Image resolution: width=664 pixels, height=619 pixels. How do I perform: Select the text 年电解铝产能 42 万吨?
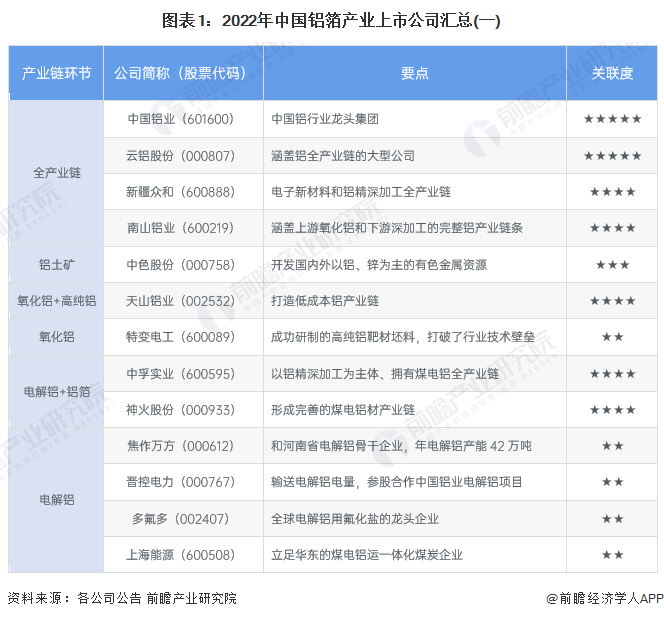[x=473, y=446]
